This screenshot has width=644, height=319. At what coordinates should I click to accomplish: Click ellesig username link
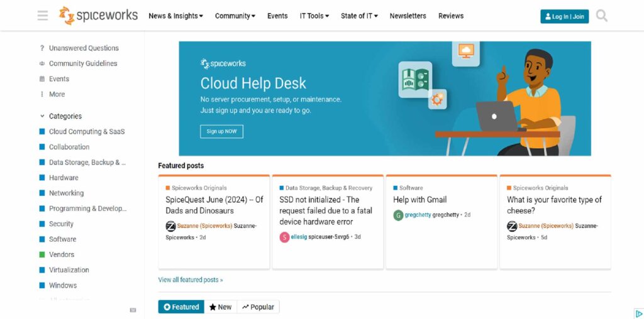coord(299,237)
